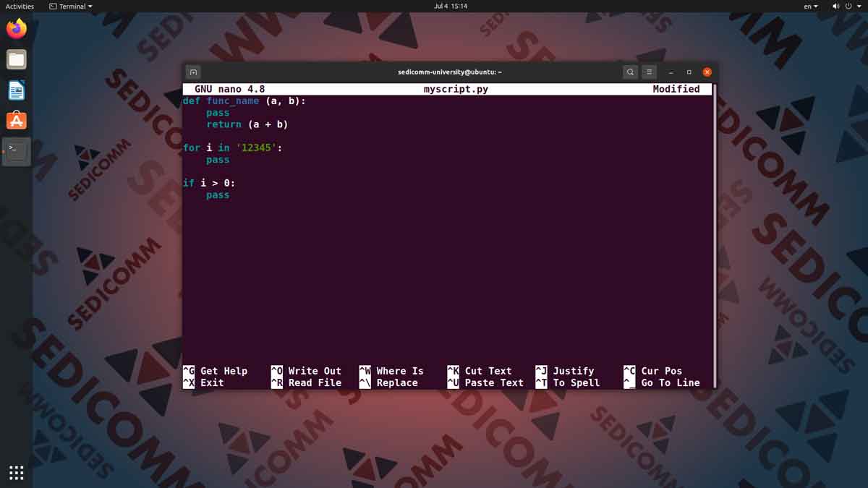The height and width of the screenshot is (488, 868).
Task: Maximize the terminal window
Action: [689, 72]
